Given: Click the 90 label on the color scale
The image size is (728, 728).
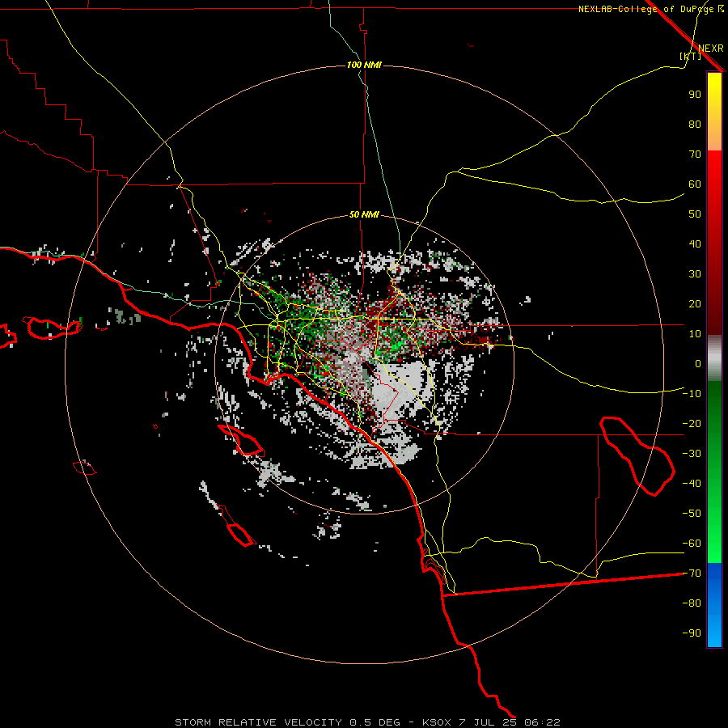Looking at the screenshot, I should pos(695,95).
